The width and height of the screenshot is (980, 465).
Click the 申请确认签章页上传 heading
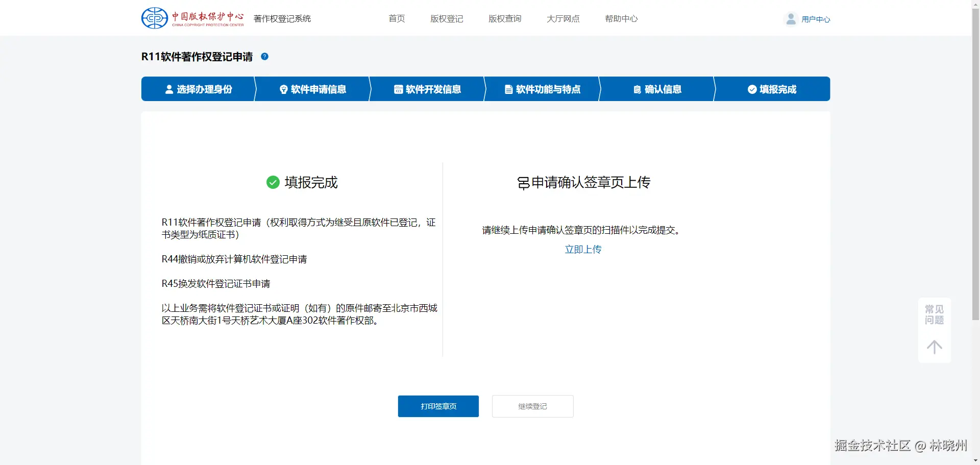(591, 182)
